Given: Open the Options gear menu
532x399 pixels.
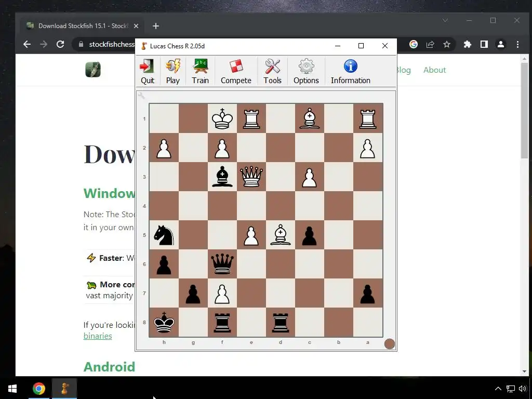Looking at the screenshot, I should pos(306,72).
